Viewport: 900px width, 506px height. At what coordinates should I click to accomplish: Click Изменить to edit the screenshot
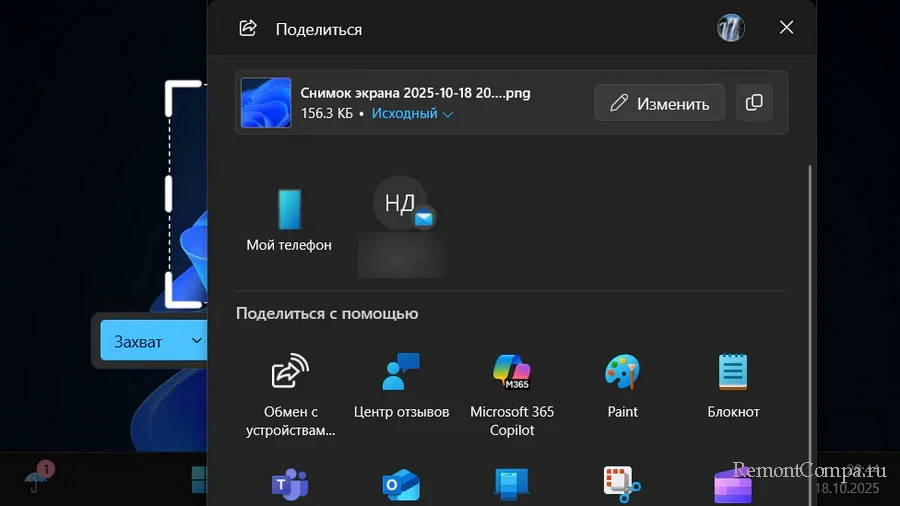point(660,103)
